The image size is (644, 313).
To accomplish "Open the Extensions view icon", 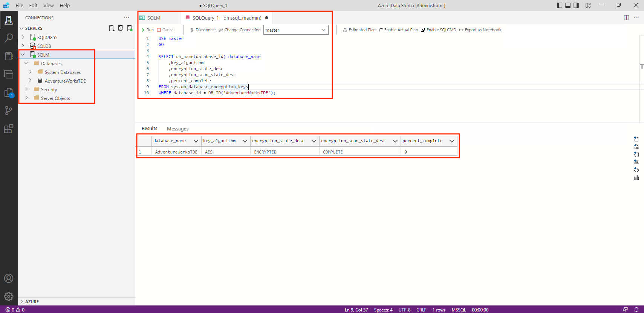I will pyautogui.click(x=9, y=129).
